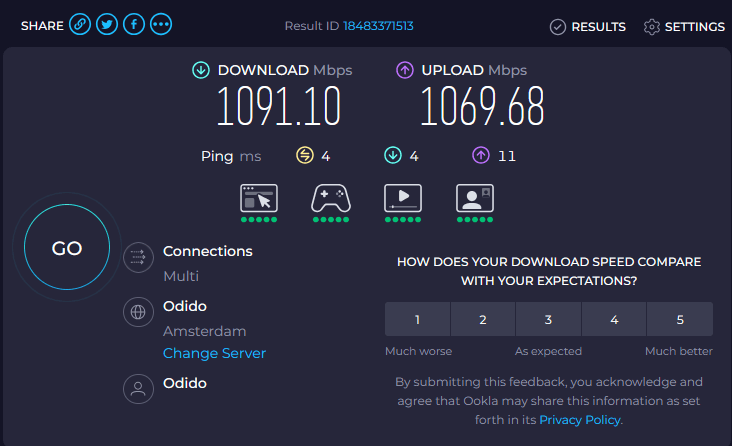
Task: Open the Results tab
Action: point(588,27)
